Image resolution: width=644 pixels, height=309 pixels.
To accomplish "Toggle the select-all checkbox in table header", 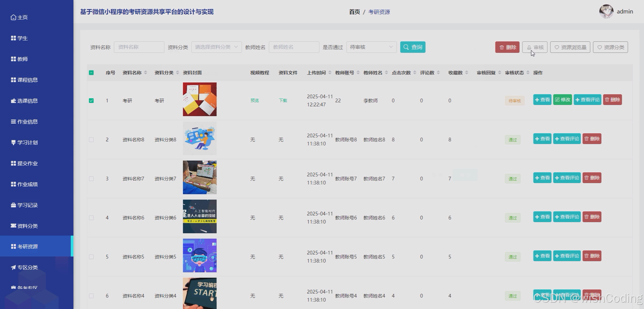I will (x=91, y=72).
